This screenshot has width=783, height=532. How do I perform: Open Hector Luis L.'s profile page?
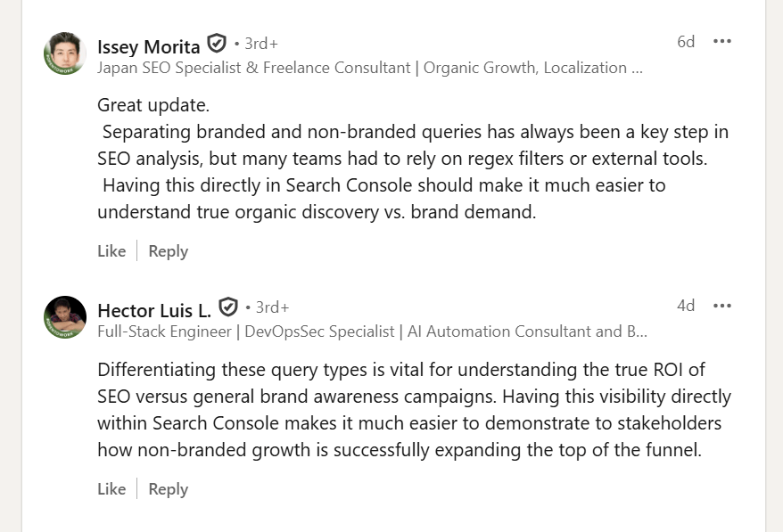click(152, 310)
